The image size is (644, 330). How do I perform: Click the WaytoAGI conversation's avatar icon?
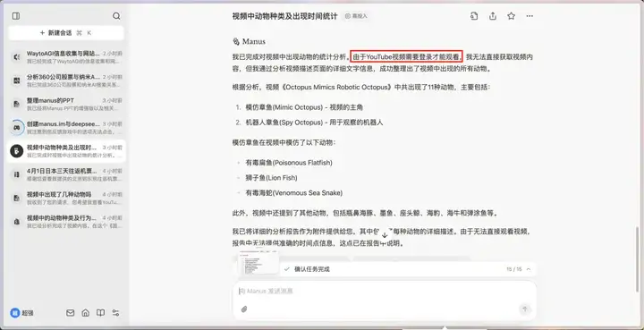(x=17, y=57)
